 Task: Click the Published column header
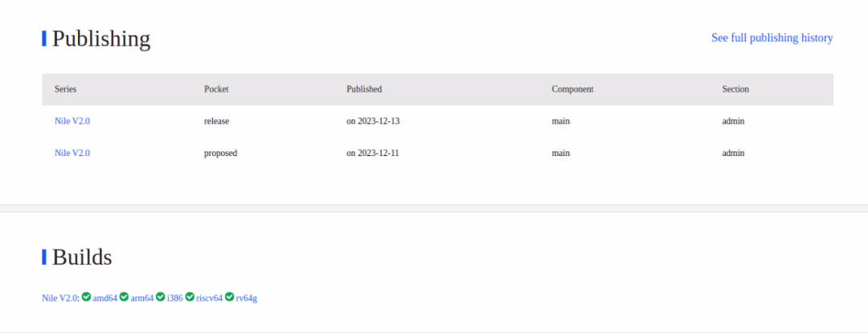coord(364,89)
